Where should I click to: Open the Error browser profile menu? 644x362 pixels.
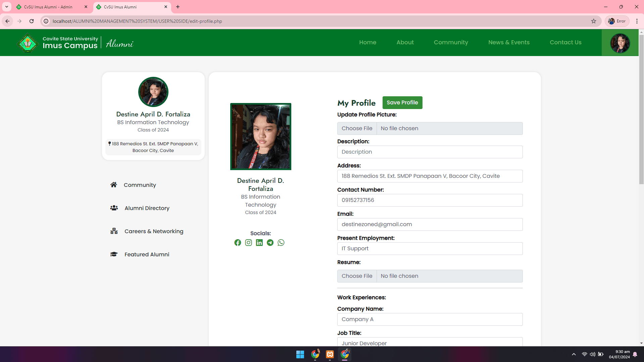point(617,21)
